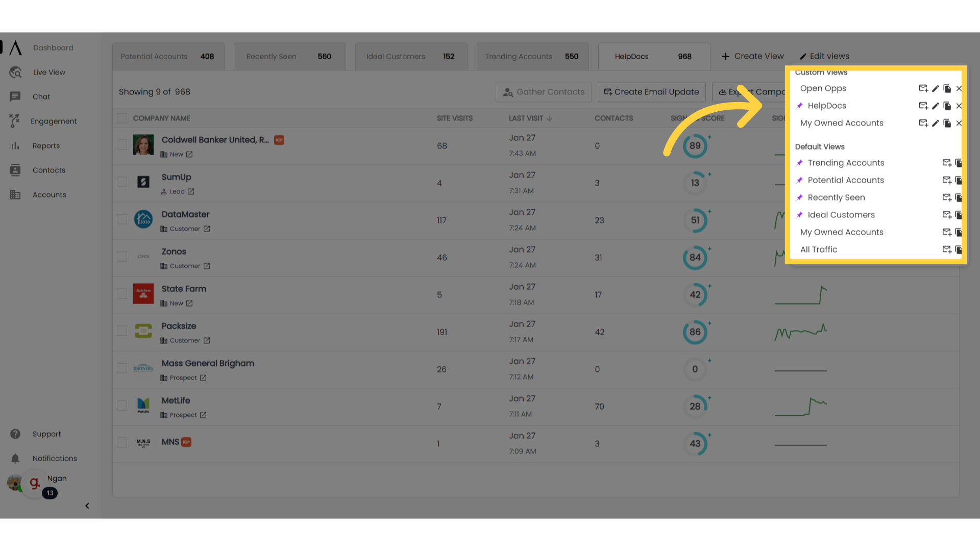Unpin the Trending Accounts view

tap(800, 163)
